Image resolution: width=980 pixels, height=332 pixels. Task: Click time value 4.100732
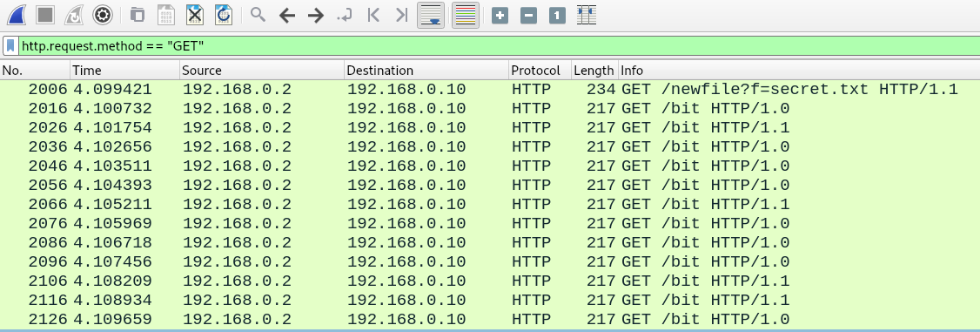[x=112, y=109]
